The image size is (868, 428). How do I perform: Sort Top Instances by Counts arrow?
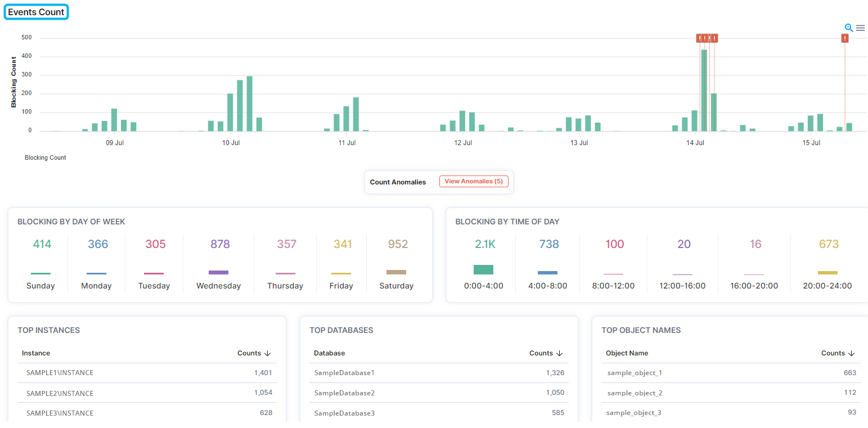(x=268, y=353)
